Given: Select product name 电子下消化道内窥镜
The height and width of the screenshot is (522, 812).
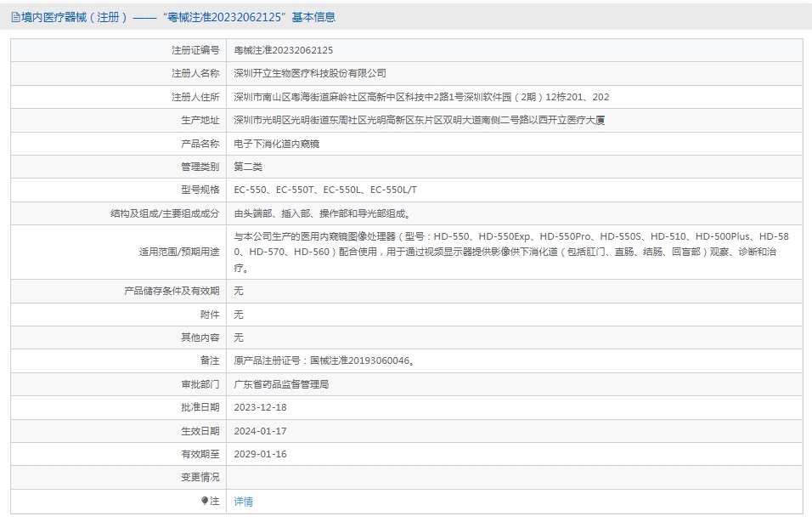Looking at the screenshot, I should [x=277, y=144].
